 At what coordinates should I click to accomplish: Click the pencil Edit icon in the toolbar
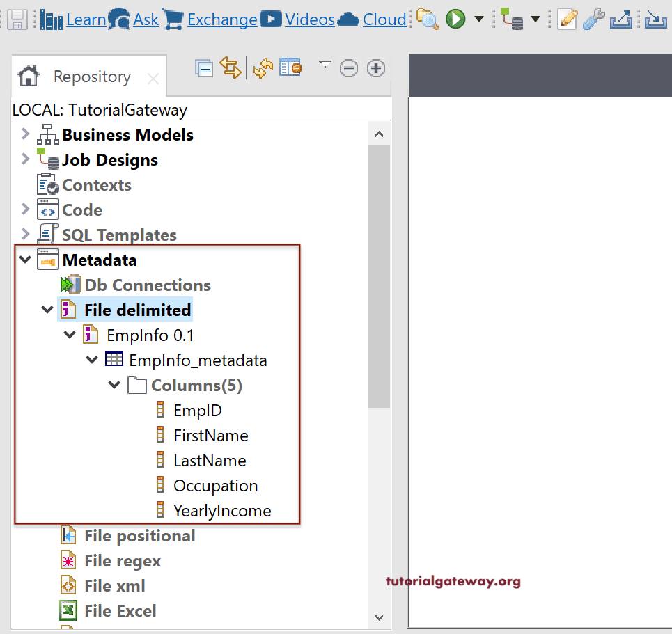[x=567, y=19]
